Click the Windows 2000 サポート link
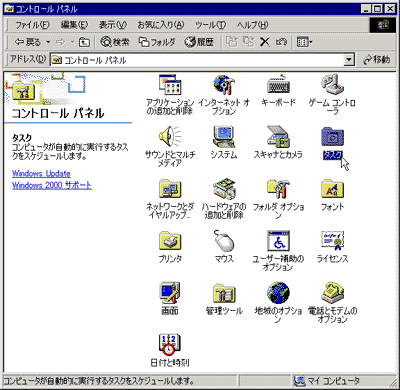This screenshot has width=400, height=390. tap(52, 185)
